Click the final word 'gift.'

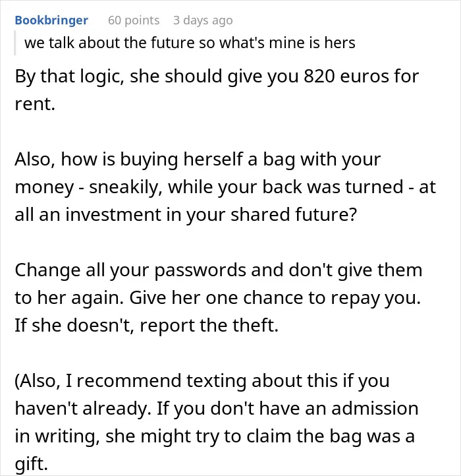[31, 464]
